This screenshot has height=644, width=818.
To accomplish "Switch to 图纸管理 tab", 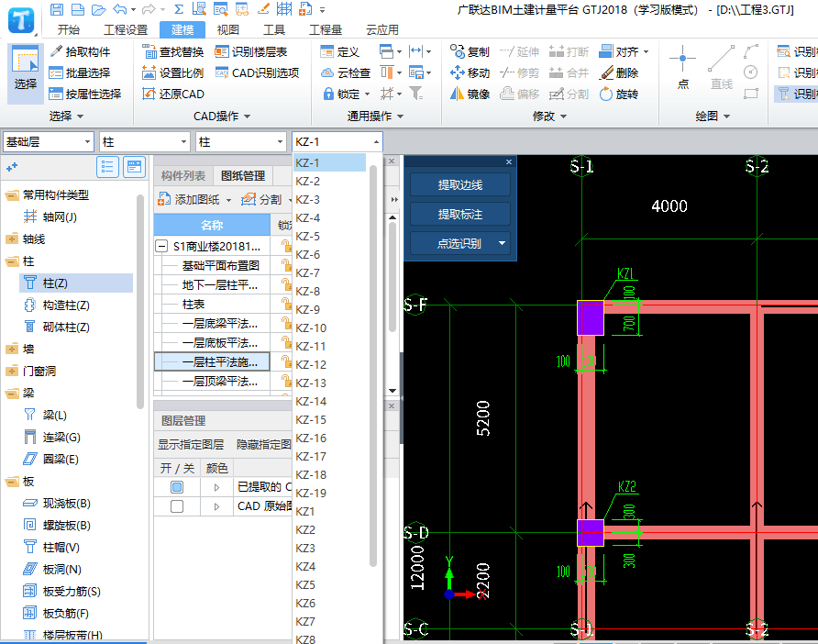I will [x=243, y=176].
